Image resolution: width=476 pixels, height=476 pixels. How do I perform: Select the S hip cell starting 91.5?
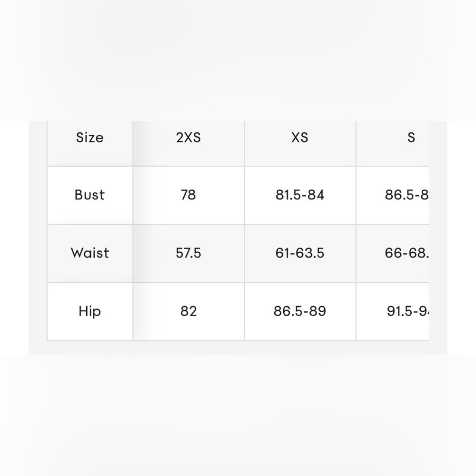point(407,311)
